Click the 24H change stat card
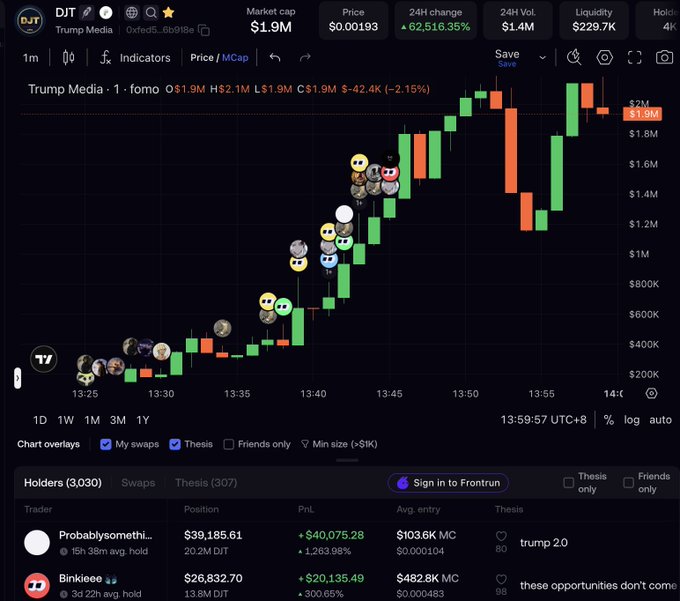This screenshot has height=601, width=680. click(x=435, y=20)
